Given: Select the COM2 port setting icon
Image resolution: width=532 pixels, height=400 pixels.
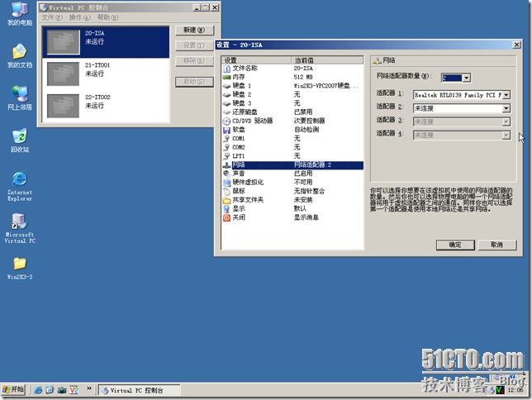Looking at the screenshot, I should 226,147.
